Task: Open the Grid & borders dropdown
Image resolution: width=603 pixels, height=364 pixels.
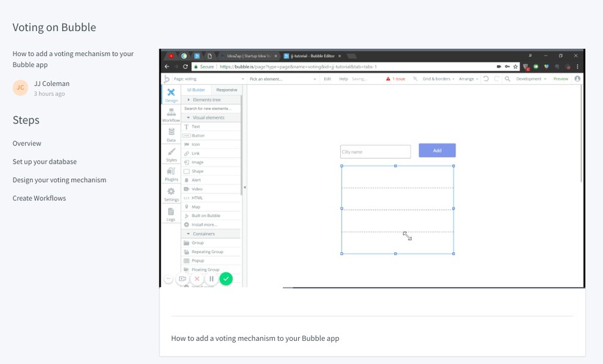Action: (439, 79)
